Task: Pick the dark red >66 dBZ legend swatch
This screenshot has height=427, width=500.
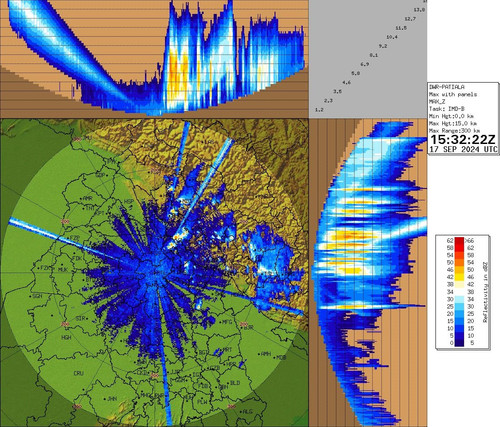Action: 459,240
